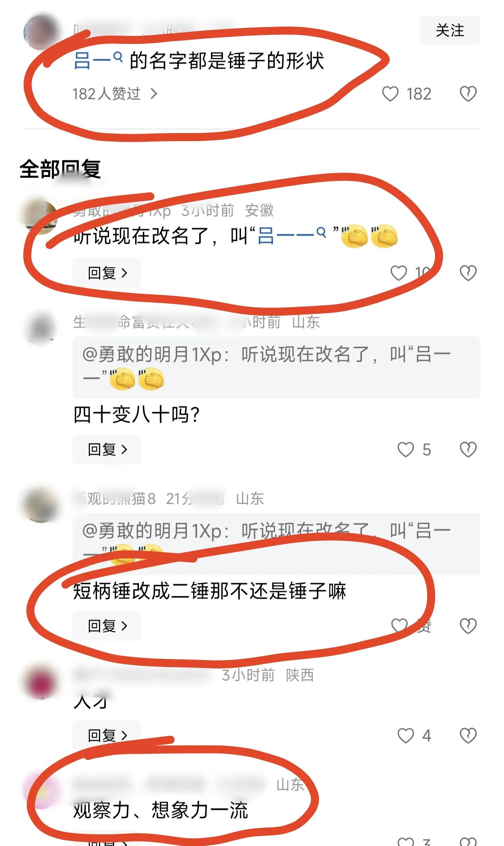
Task: Open 回复 under 听说现在改名了 comment
Action: tap(107, 273)
